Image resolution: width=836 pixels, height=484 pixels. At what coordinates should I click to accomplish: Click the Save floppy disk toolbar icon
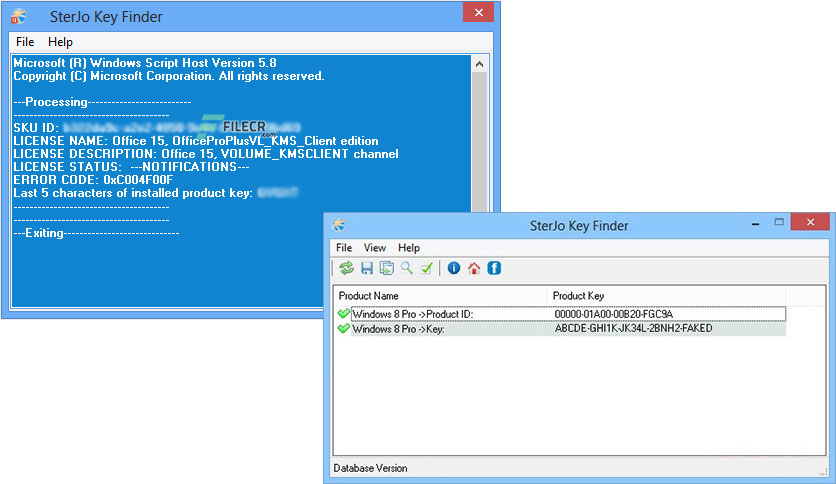[367, 268]
